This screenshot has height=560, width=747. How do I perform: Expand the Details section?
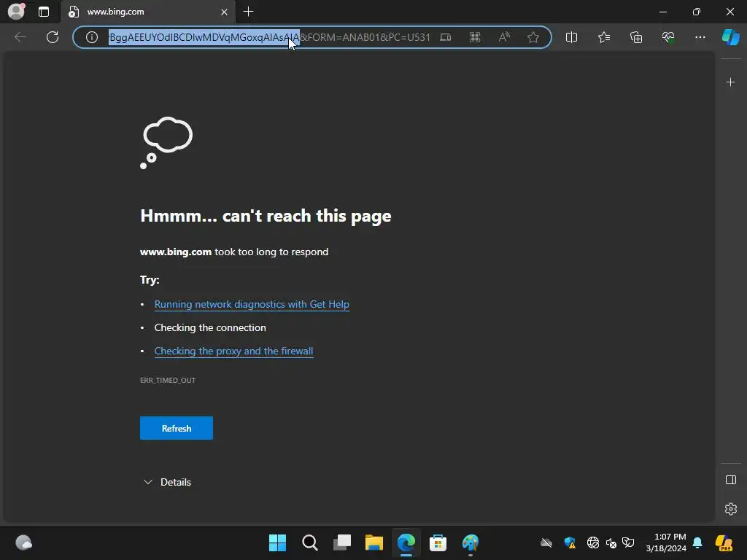pos(167,482)
